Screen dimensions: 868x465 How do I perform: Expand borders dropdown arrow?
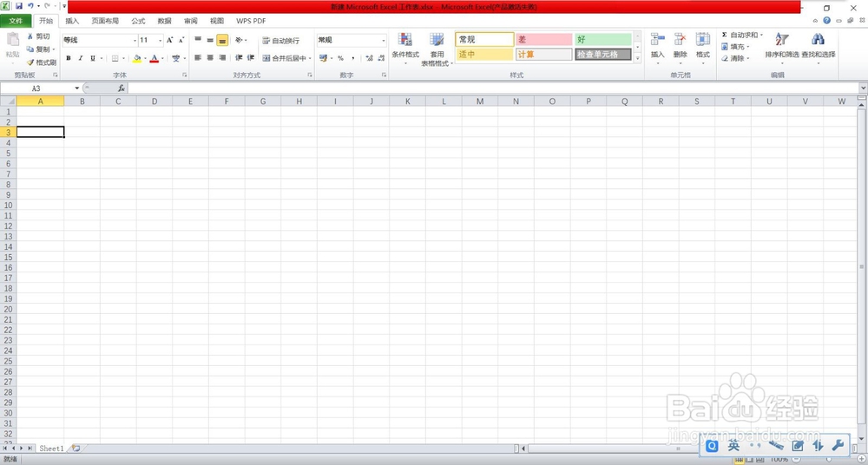[123, 58]
